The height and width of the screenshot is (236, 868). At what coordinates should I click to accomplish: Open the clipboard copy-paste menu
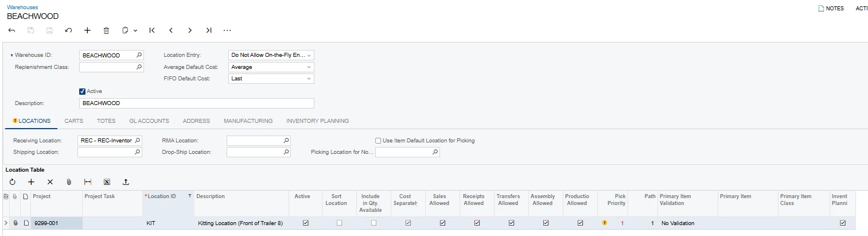tap(130, 30)
